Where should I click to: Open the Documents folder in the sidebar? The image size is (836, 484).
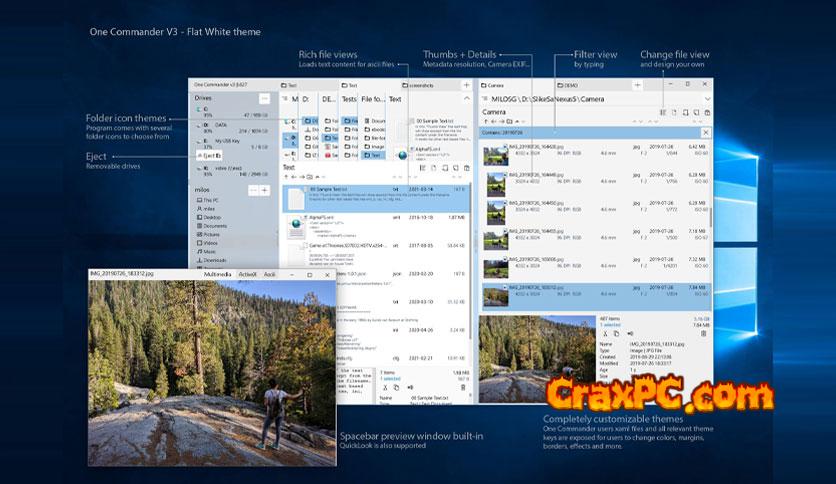point(215,226)
